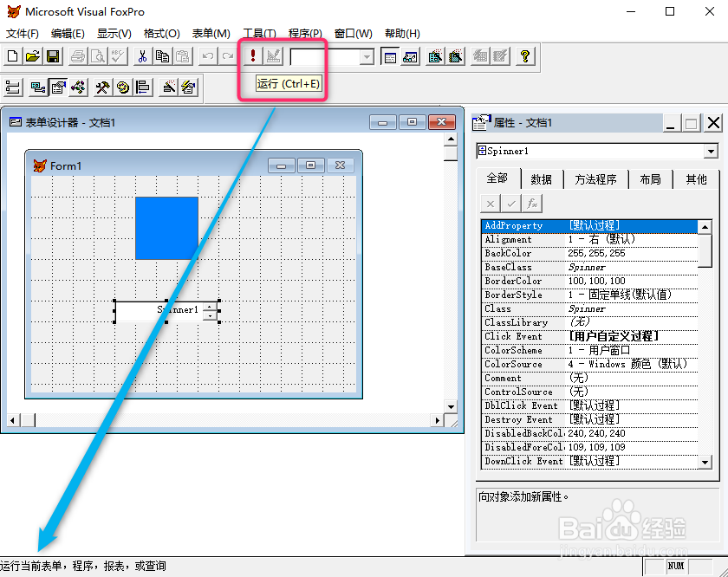
Task: Click the Report wizard toolbar icon
Action: point(456,56)
